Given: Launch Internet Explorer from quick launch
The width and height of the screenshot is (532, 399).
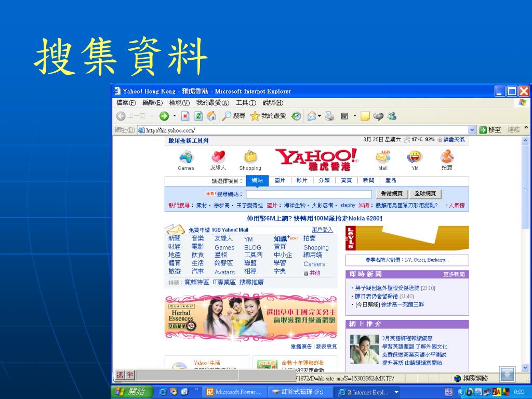Looking at the screenshot, I should [163, 392].
